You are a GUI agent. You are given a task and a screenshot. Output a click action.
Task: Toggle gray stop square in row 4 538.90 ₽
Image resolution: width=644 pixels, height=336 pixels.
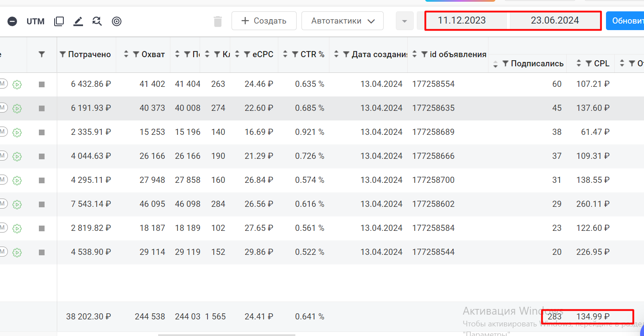pyautogui.click(x=42, y=253)
